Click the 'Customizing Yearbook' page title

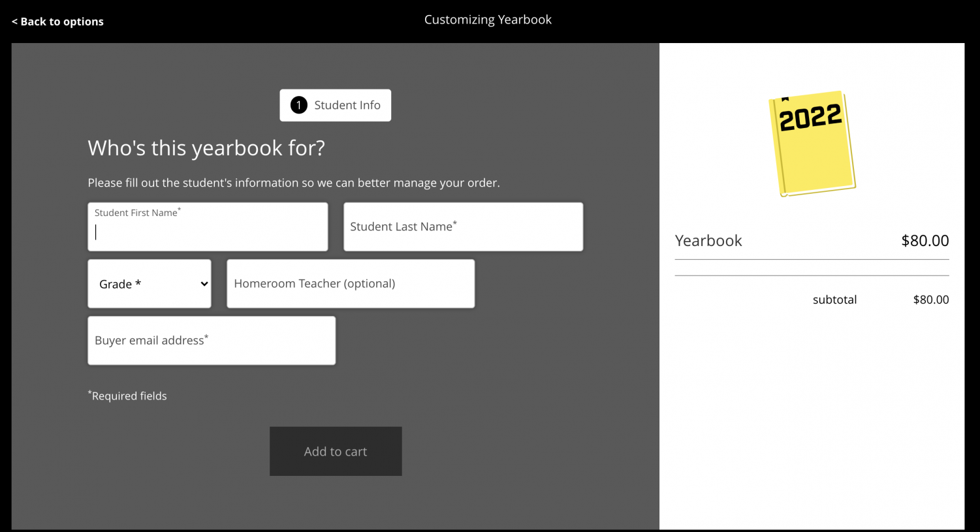[488, 20]
